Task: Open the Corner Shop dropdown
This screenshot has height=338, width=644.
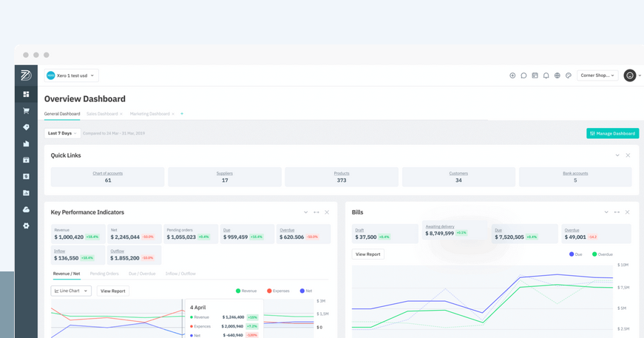Action: 597,75
